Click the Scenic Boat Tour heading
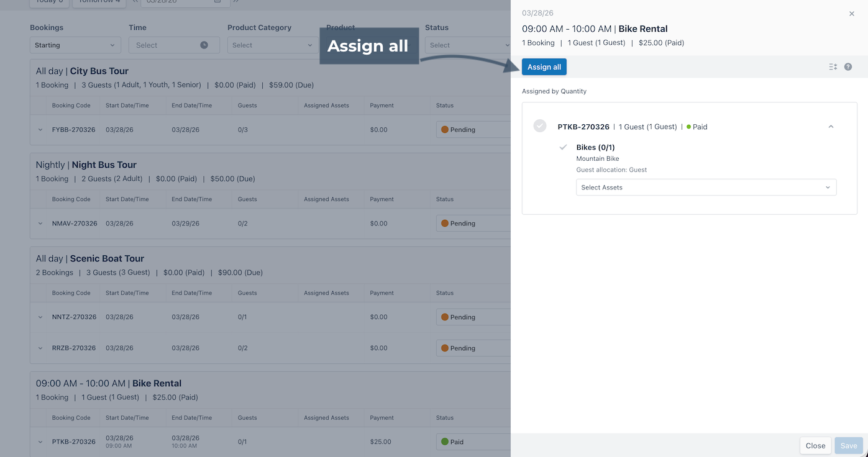The height and width of the screenshot is (457, 868). pyautogui.click(x=107, y=259)
